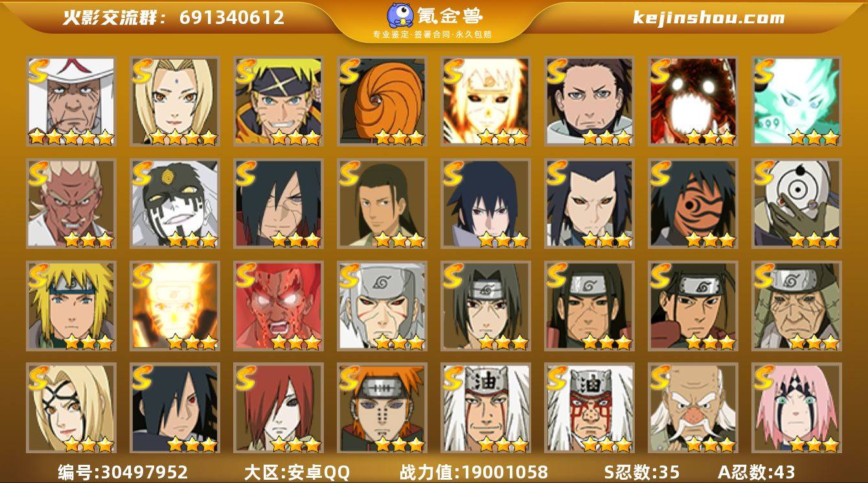
Task: Open the kejinshou.com website link
Action: [x=709, y=18]
